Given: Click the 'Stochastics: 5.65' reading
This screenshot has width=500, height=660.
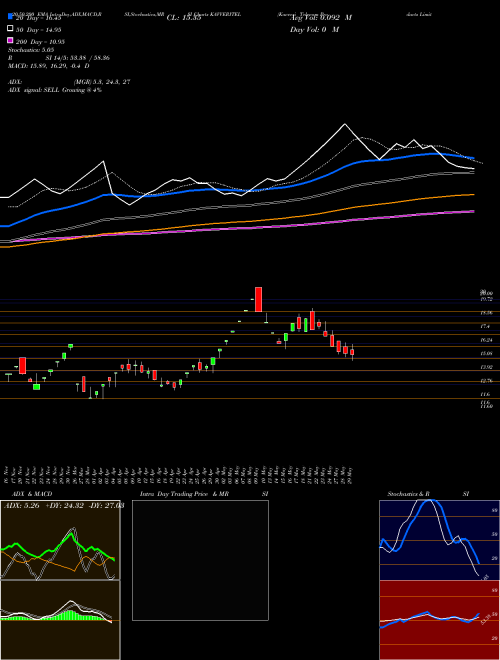Looking at the screenshot, I should (x=31, y=50).
